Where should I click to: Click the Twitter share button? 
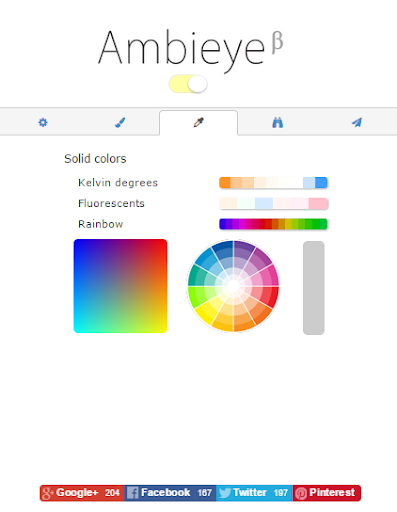(254, 493)
